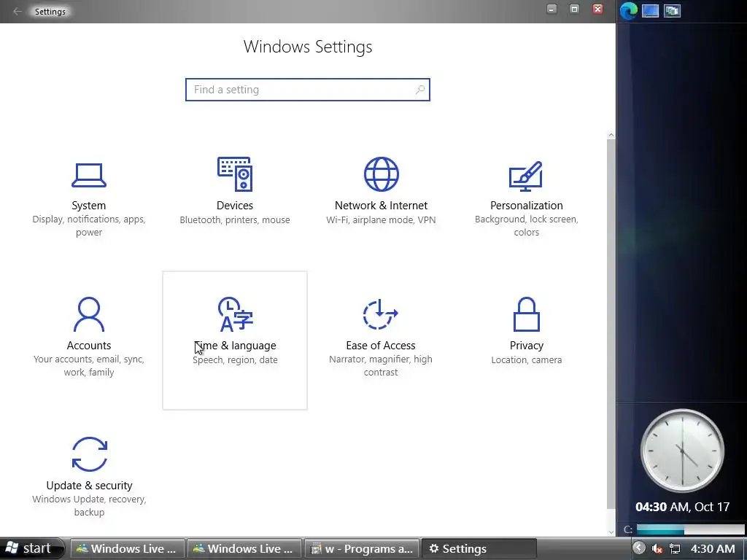
Task: Click 'Your accounts, email, sync' description
Action: pos(88,366)
